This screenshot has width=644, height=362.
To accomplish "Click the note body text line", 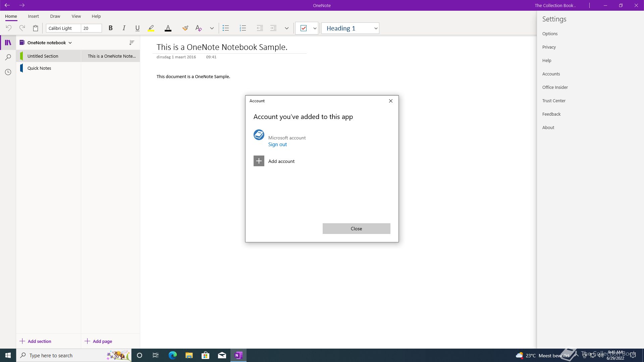I will point(193,76).
